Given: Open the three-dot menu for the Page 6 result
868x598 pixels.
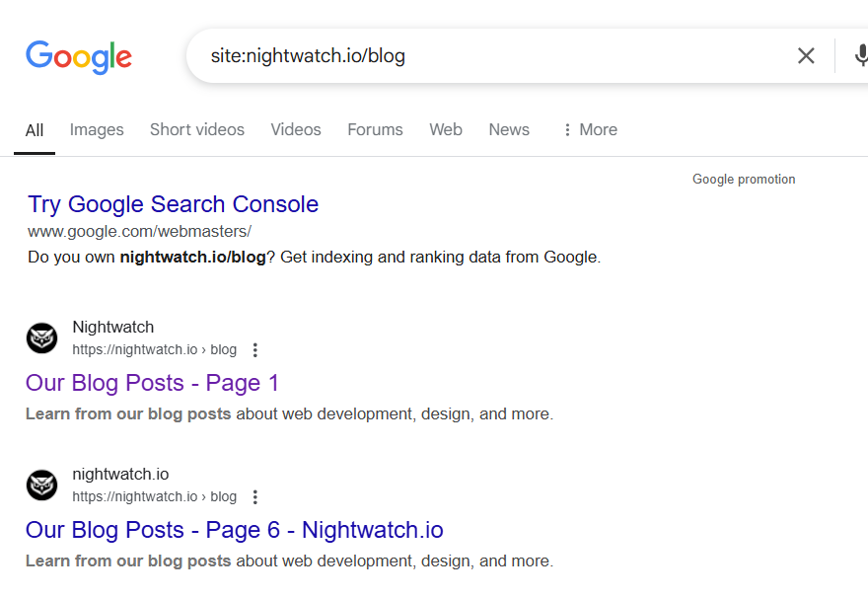Looking at the screenshot, I should [x=254, y=496].
